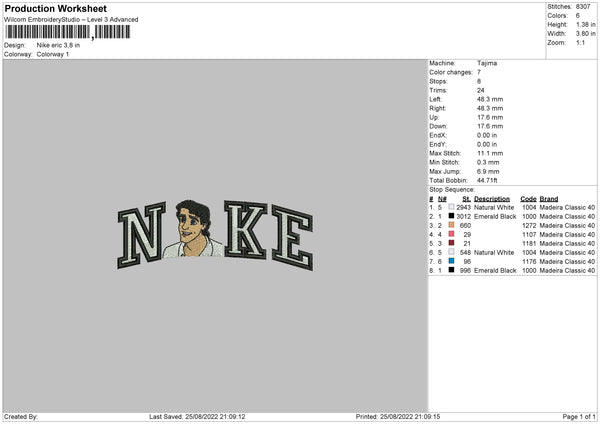600x424 pixels.
Task: Pick the black swatch in stop row 2
Action: [x=451, y=216]
